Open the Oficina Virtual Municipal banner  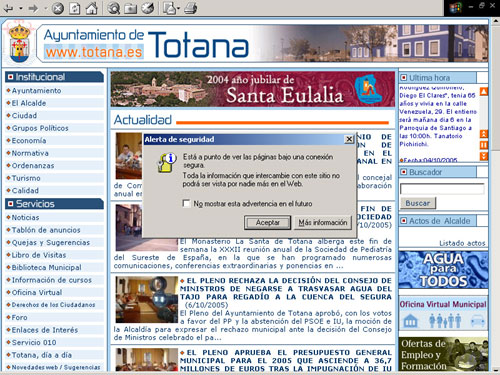443,314
